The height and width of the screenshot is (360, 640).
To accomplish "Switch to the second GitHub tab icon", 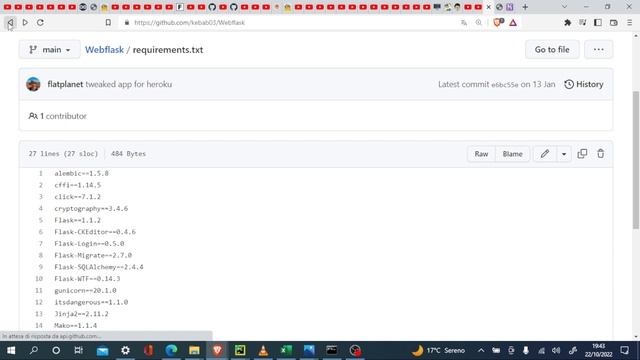I will (233, 7).
